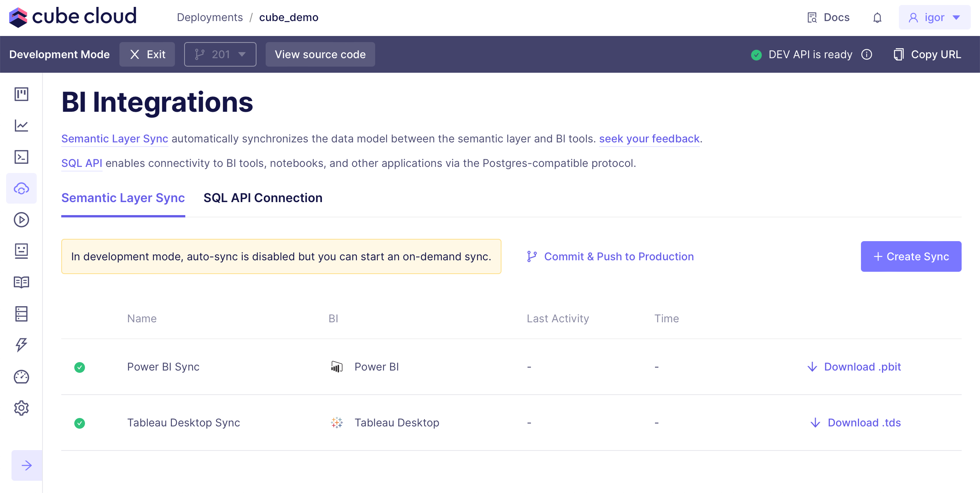Click the sidebar chart metrics icon
The image size is (980, 493).
tap(21, 126)
